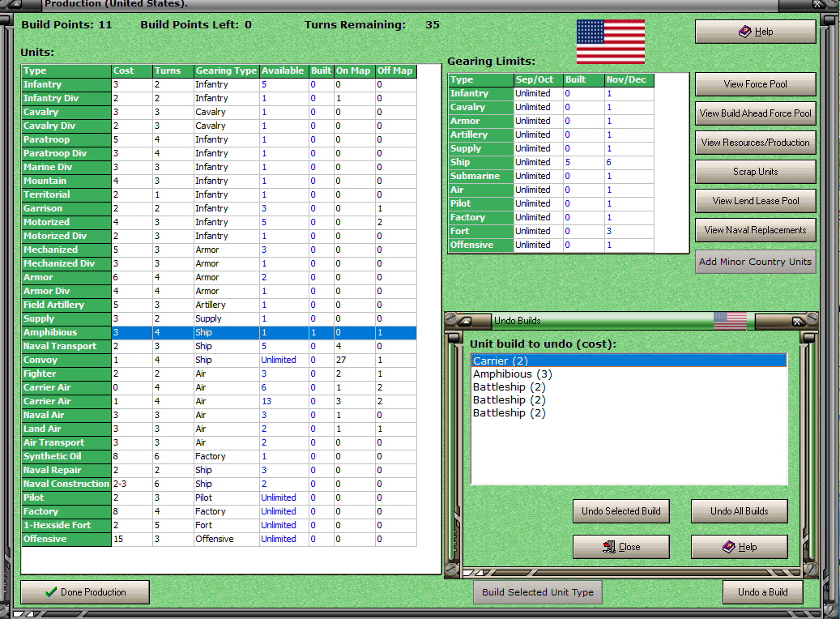840x619 pixels.
Task: Click the United States flag image
Action: (610, 42)
